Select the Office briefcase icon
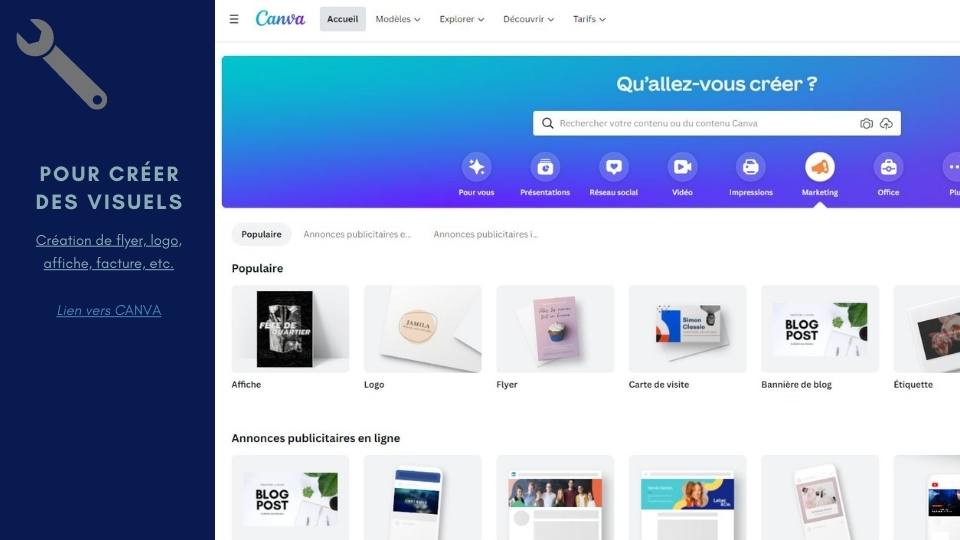Viewport: 960px width, 540px height. click(888, 167)
